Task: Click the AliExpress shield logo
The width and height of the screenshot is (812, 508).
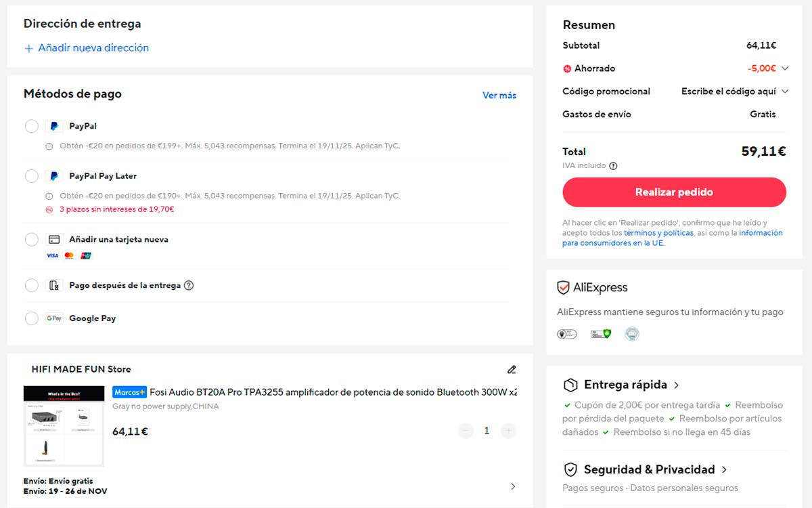Action: point(570,287)
